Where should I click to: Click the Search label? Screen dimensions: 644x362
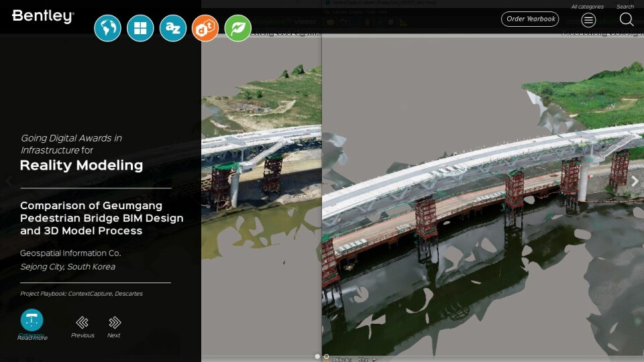click(625, 7)
